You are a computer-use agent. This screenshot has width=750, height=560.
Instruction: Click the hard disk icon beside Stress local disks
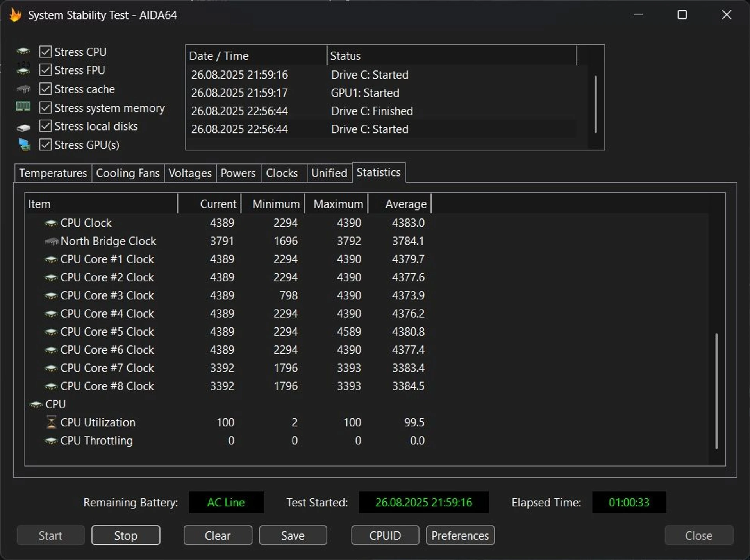pos(23,127)
